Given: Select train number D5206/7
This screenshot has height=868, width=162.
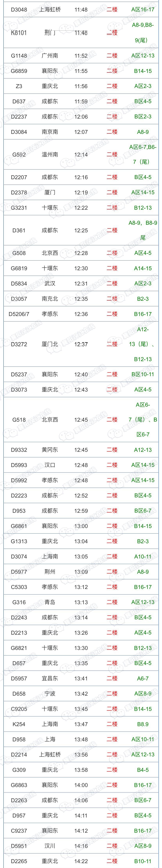Looking at the screenshot, I should point(19,314).
